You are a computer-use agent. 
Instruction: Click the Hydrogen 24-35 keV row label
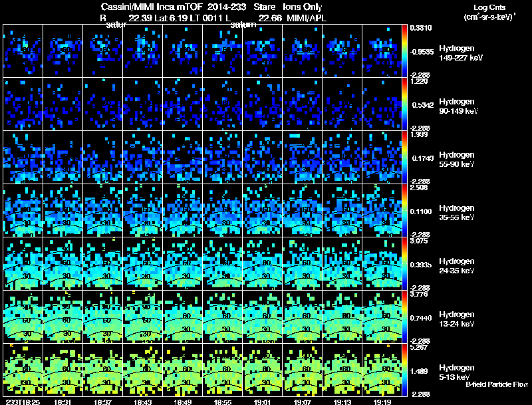pyautogui.click(x=457, y=266)
